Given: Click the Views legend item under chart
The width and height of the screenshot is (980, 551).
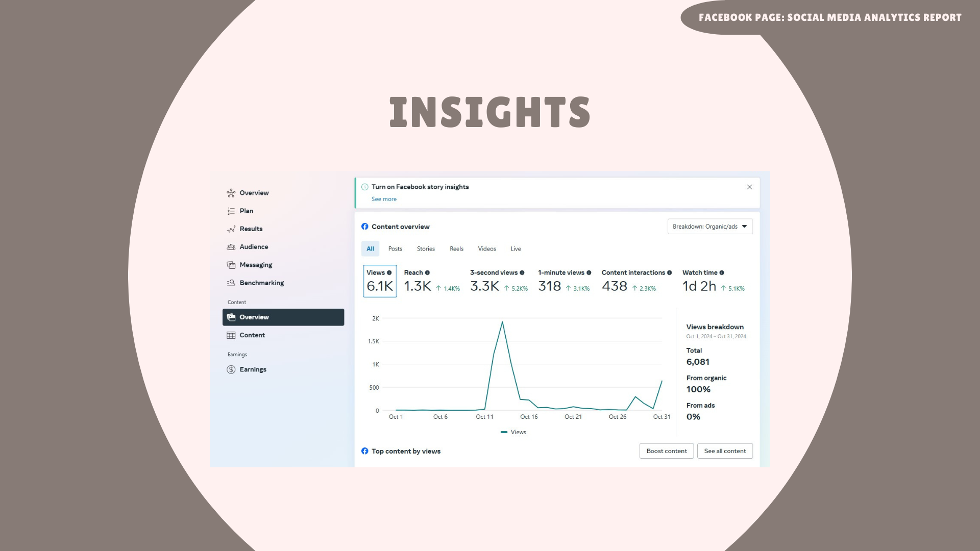Looking at the screenshot, I should 513,432.
